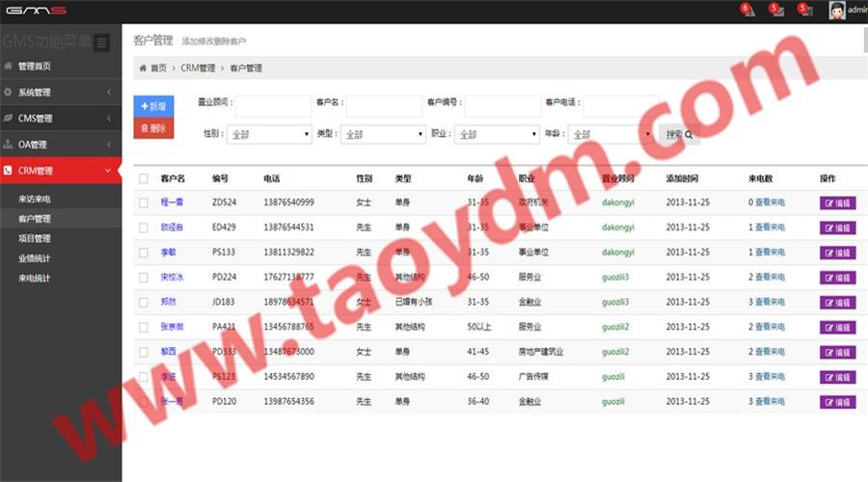Click into 客户名 input field
The image size is (868, 482).
(385, 106)
